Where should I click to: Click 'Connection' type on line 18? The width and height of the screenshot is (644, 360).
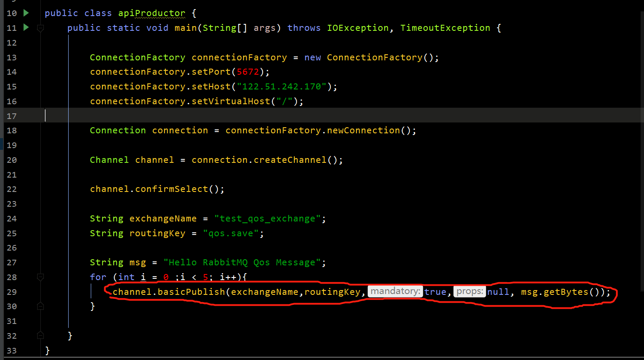pyautogui.click(x=118, y=130)
